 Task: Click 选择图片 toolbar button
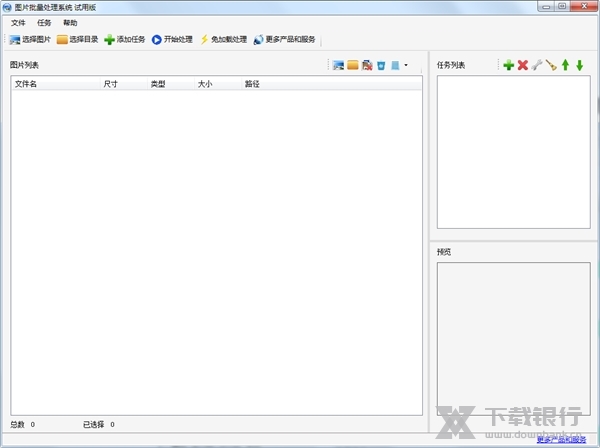coord(30,39)
